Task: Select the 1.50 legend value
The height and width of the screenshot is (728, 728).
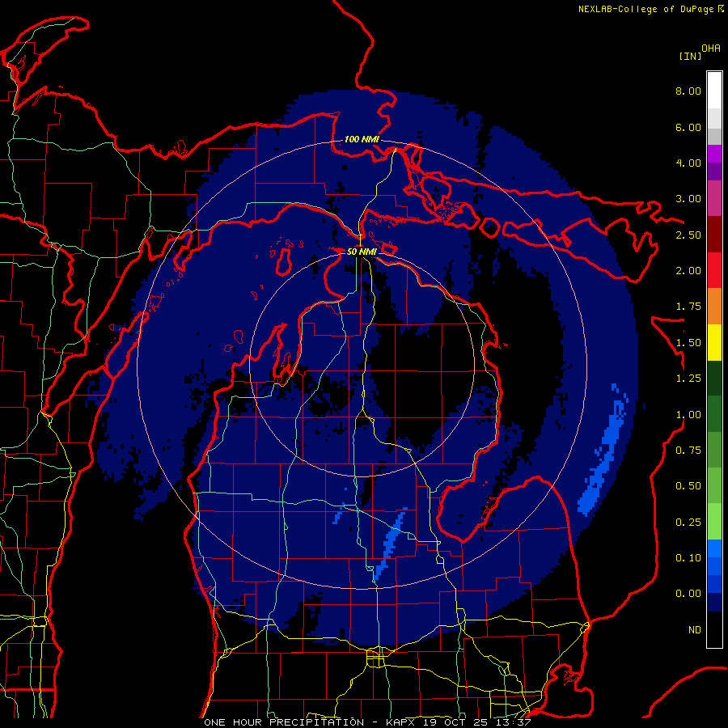Action: pyautogui.click(x=688, y=343)
